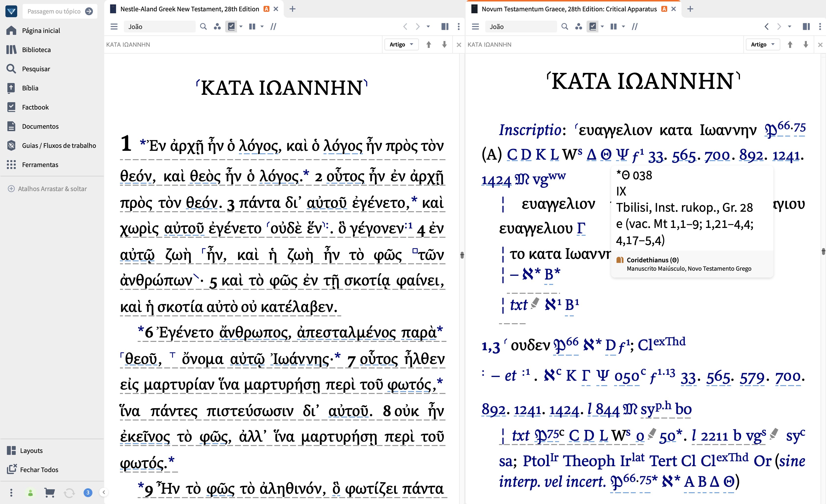This screenshot has height=504, width=826.
Task: Open the sidebar more-options dots menu
Action: point(11,492)
